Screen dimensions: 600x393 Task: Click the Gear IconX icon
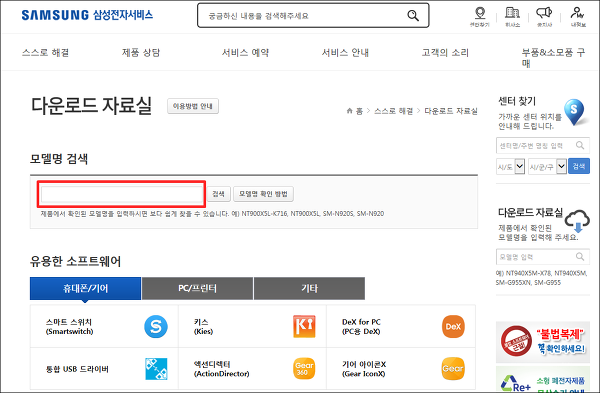tap(453, 369)
